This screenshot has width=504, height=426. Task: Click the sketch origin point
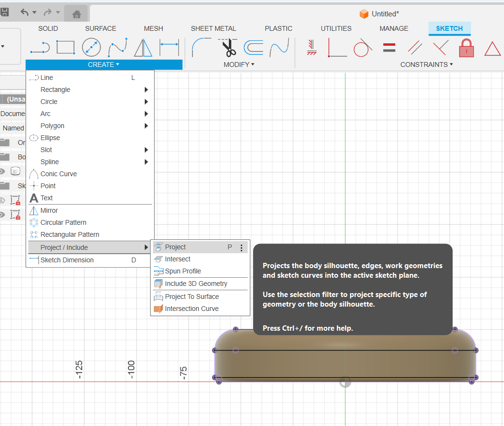(345, 382)
